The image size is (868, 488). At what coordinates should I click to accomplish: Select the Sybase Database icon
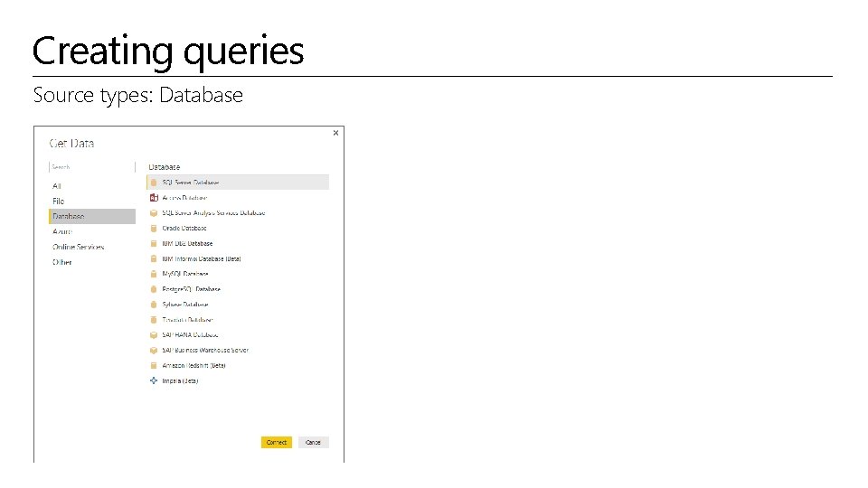click(154, 305)
